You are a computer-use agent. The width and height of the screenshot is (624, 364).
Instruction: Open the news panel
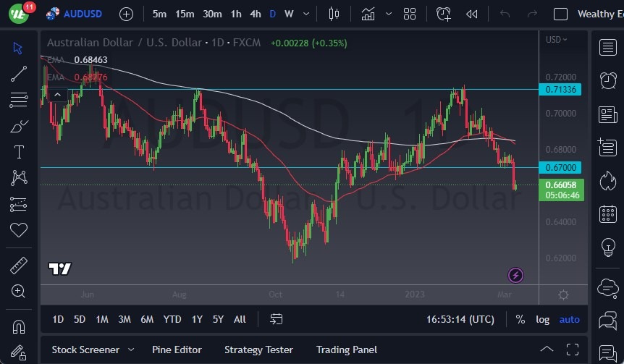607,114
